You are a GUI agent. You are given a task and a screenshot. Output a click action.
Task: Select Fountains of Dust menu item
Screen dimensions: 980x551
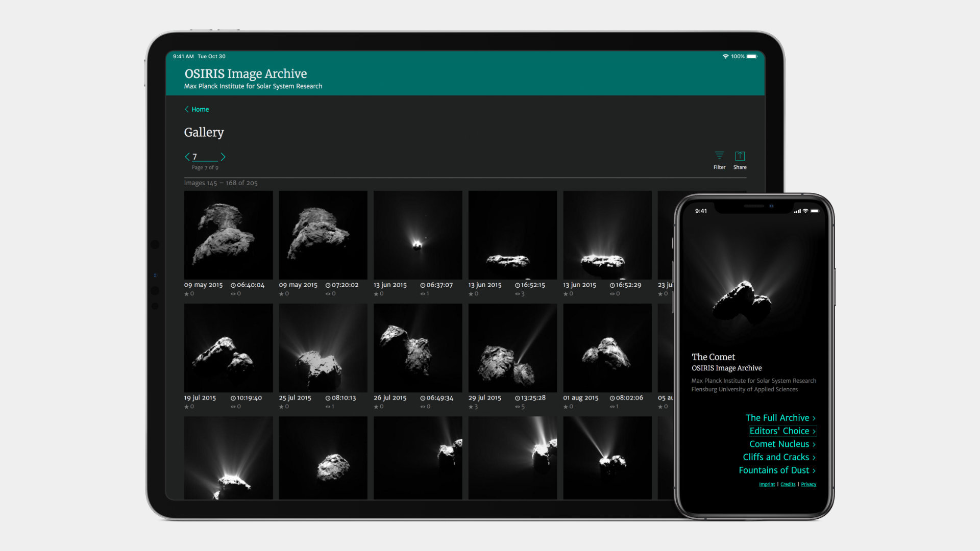777,470
